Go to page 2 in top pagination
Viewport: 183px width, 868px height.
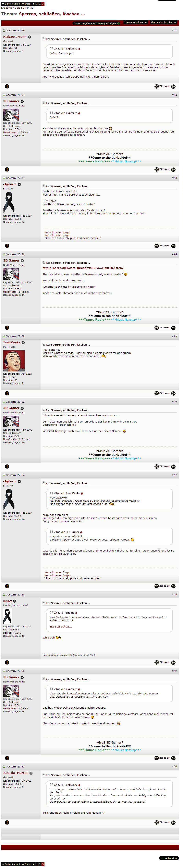40,4
